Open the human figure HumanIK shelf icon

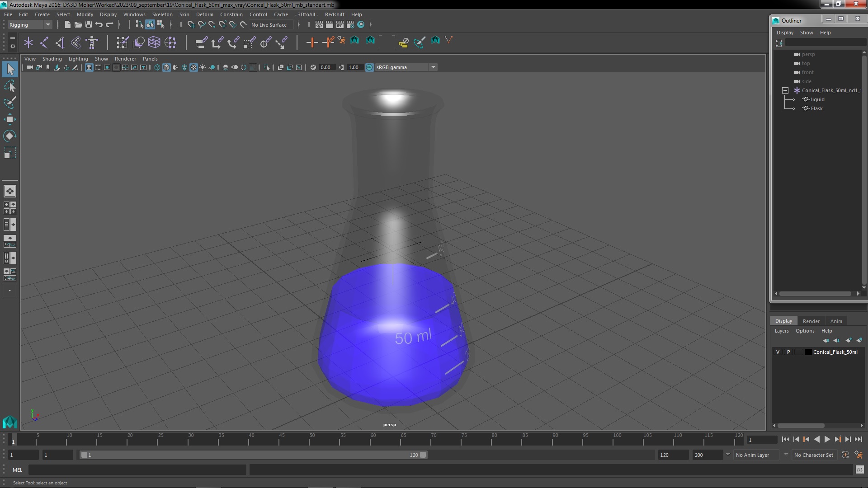(92, 42)
